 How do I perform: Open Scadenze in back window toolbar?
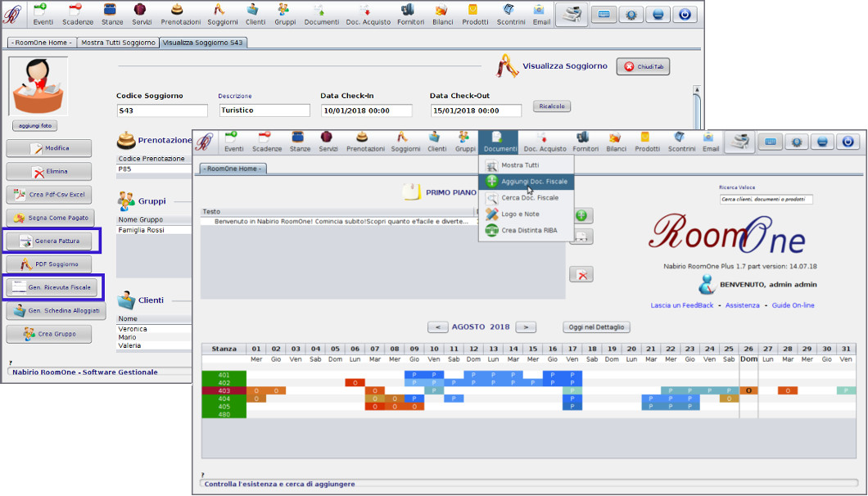(78, 15)
